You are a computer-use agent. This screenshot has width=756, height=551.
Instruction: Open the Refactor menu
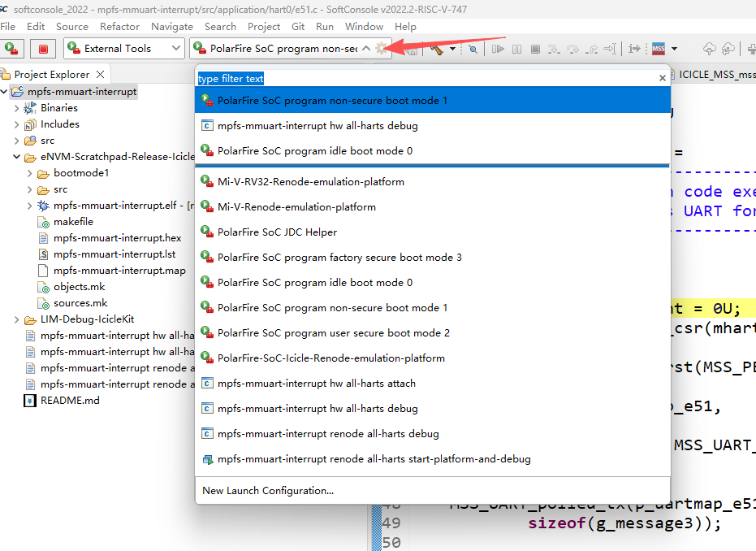coord(119,27)
